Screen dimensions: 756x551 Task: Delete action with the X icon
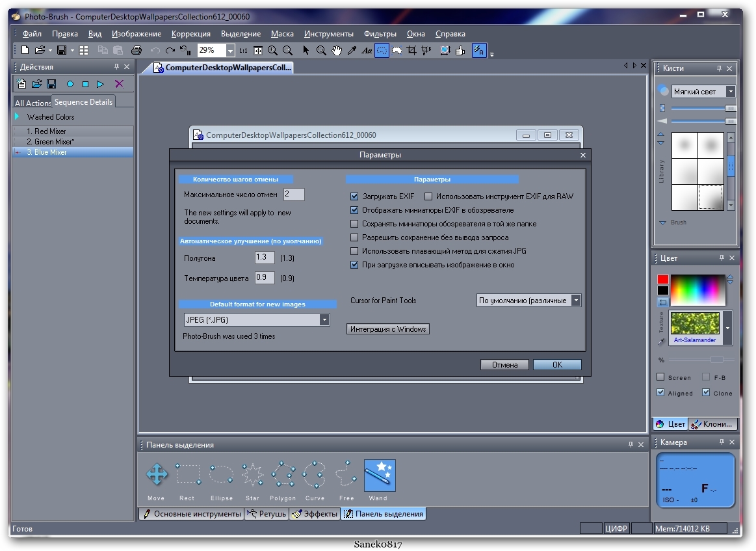tap(119, 84)
